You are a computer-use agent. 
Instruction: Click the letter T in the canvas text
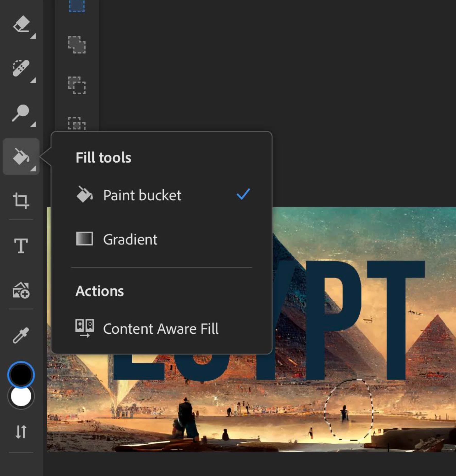pos(396,320)
